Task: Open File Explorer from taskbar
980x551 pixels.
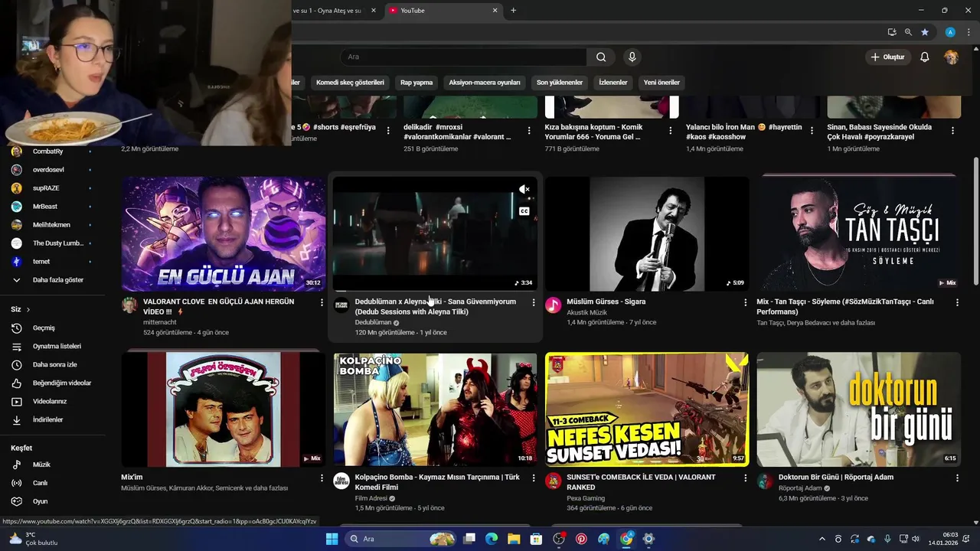Action: tap(514, 539)
